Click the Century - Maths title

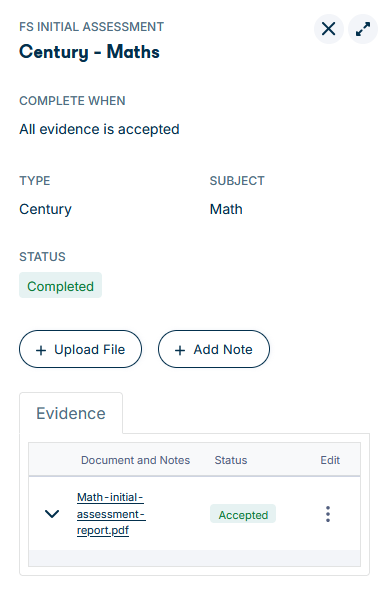click(89, 52)
